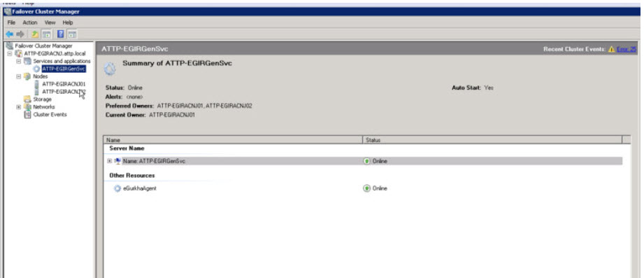The image size is (644, 278).
Task: Select Cluster Events in the tree
Action: (x=50, y=115)
